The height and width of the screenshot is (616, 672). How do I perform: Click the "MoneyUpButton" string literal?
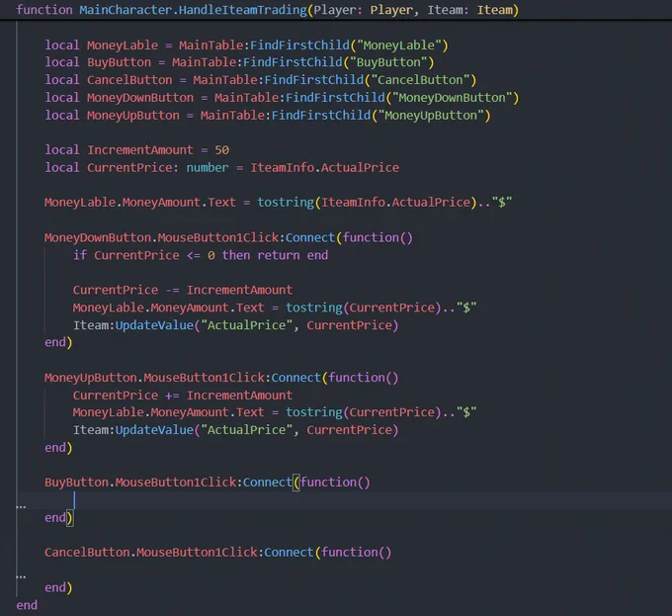(431, 116)
